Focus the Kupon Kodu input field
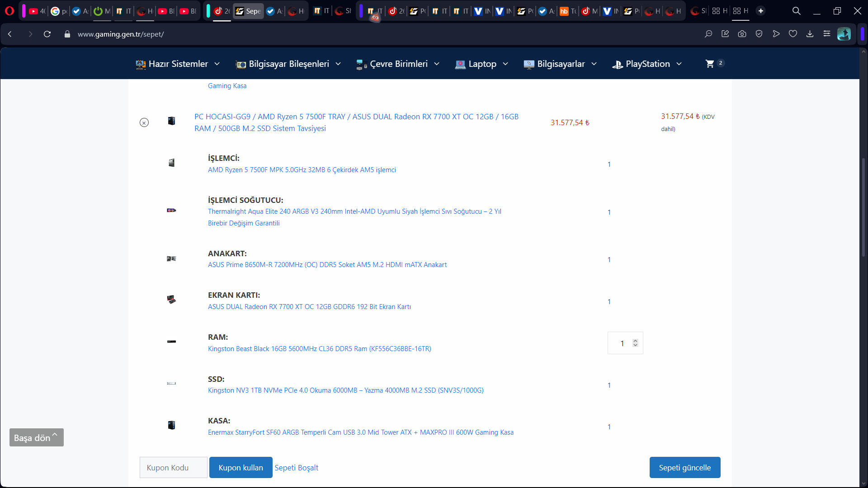Image resolution: width=868 pixels, height=488 pixels. coord(174,468)
